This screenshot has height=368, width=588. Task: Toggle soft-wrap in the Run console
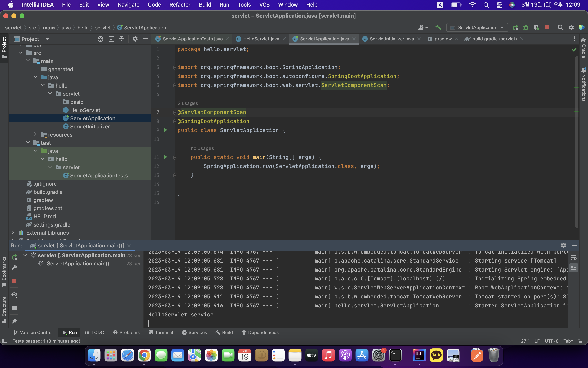(574, 257)
